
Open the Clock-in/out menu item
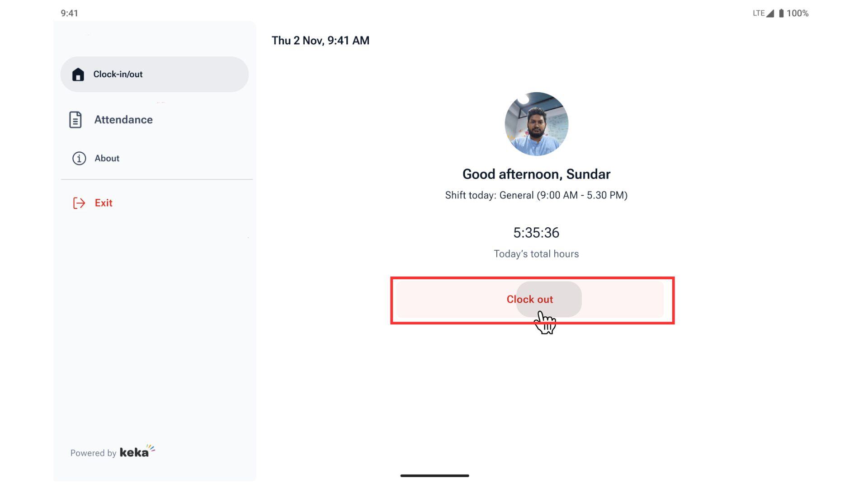(118, 75)
